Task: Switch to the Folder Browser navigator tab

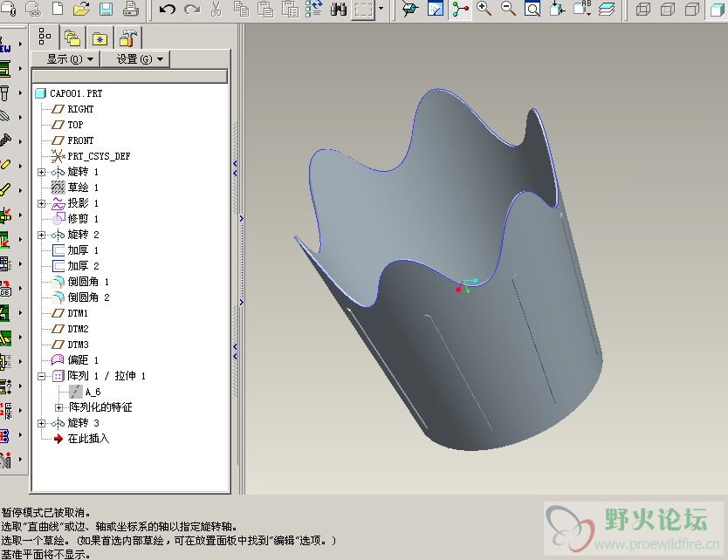Action: point(72,38)
